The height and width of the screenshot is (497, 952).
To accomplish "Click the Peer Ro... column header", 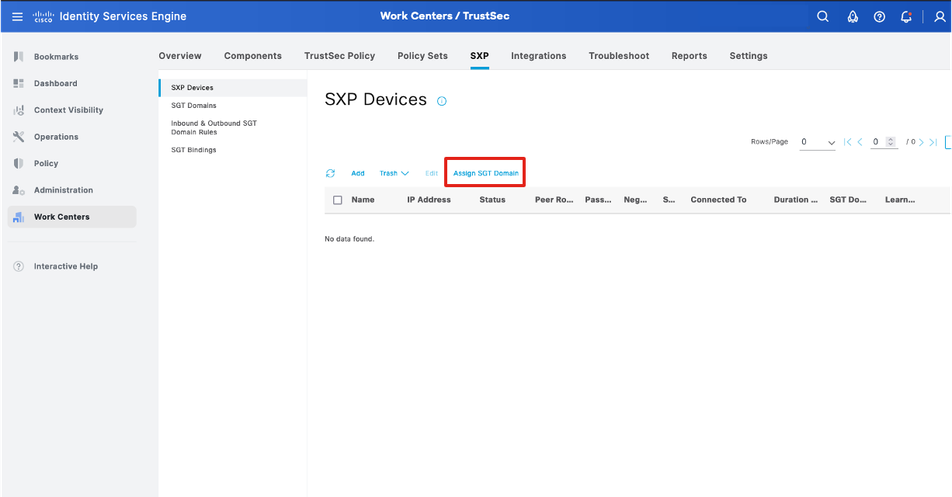I will 554,200.
